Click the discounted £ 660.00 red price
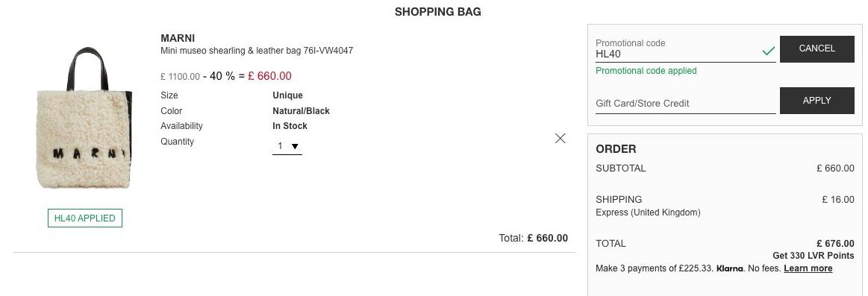 269,76
